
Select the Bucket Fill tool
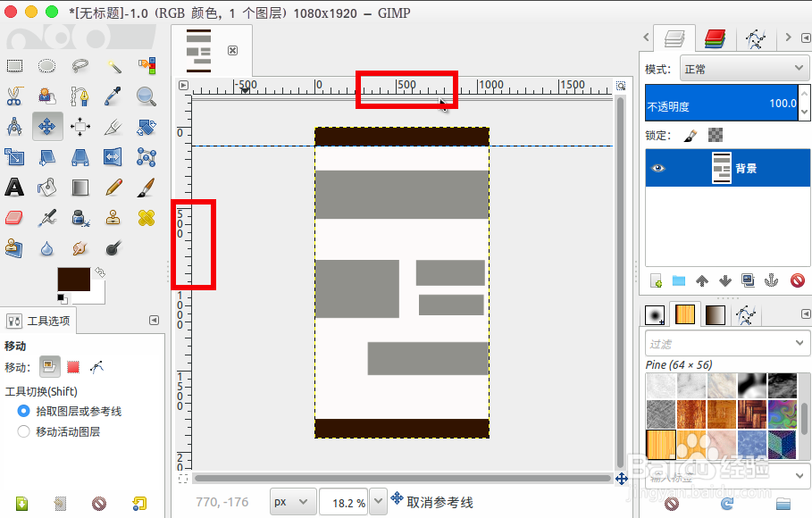point(47,188)
